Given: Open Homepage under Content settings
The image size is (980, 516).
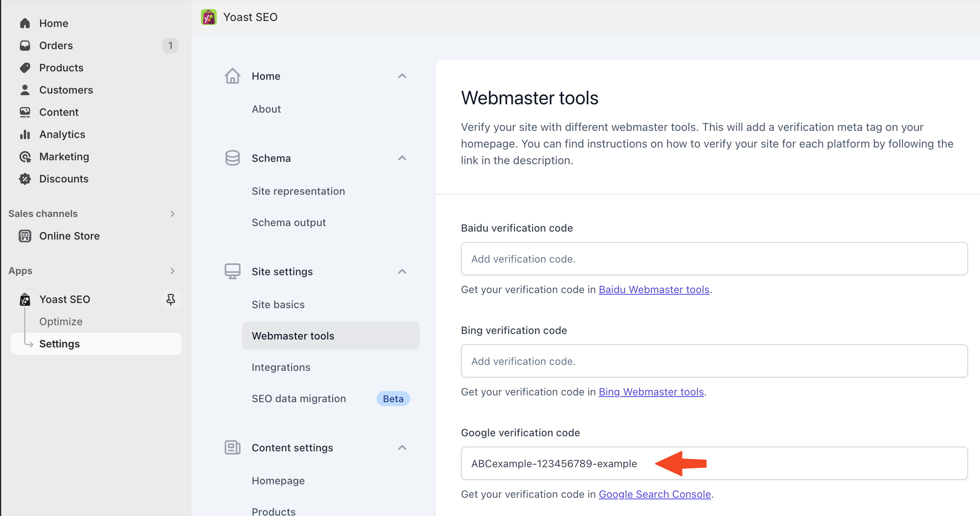Looking at the screenshot, I should (278, 481).
